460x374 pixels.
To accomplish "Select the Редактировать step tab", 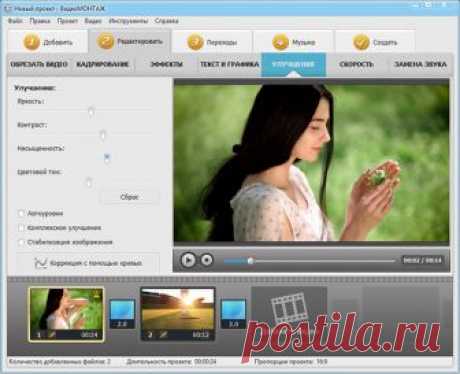I will click(x=130, y=41).
